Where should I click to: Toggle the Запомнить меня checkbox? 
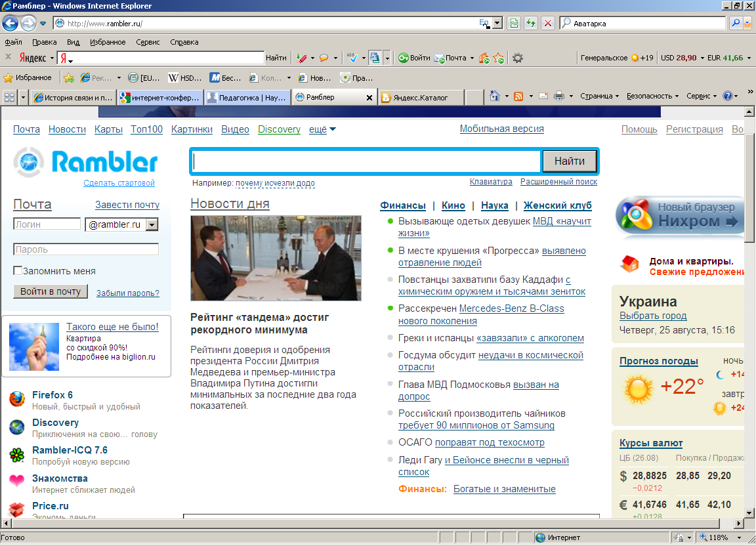point(18,270)
